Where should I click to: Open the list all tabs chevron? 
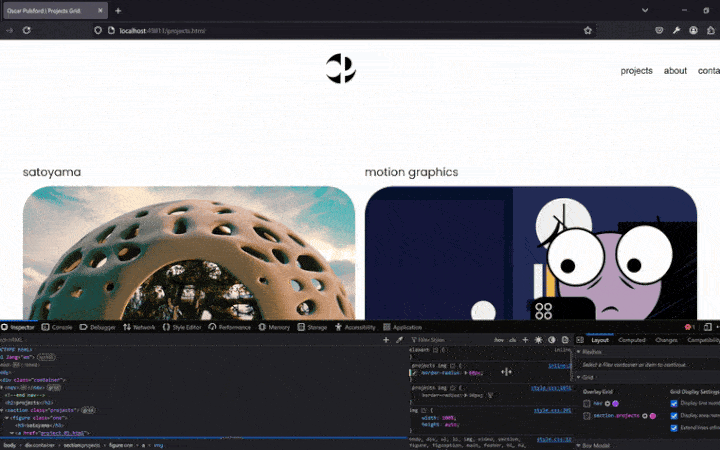tap(645, 10)
